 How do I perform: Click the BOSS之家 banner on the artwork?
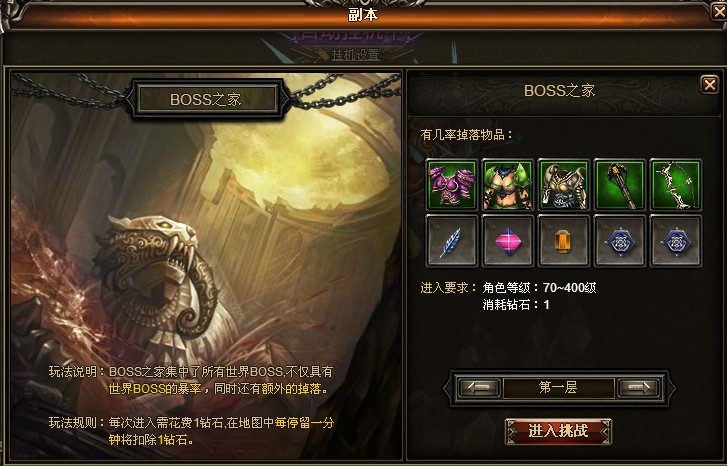point(206,99)
